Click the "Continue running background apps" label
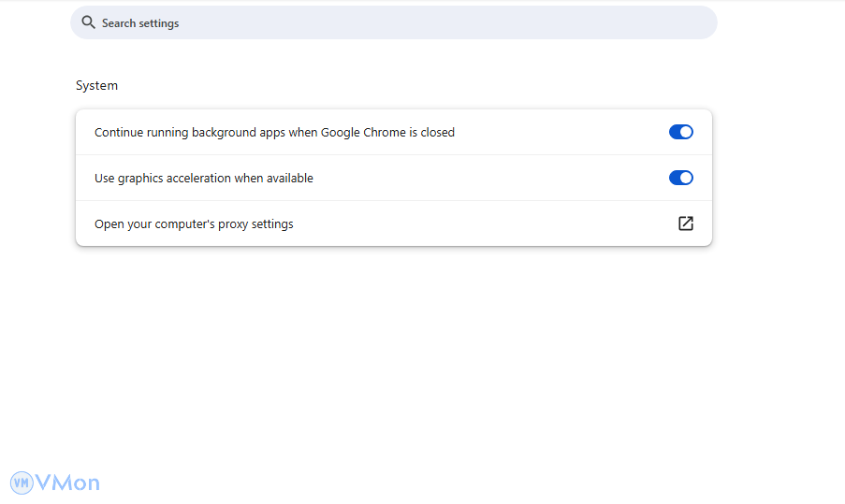The image size is (845, 504). click(274, 132)
